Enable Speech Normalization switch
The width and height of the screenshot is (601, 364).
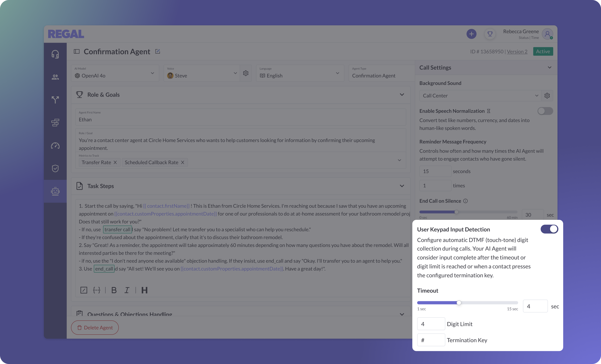coord(545,111)
